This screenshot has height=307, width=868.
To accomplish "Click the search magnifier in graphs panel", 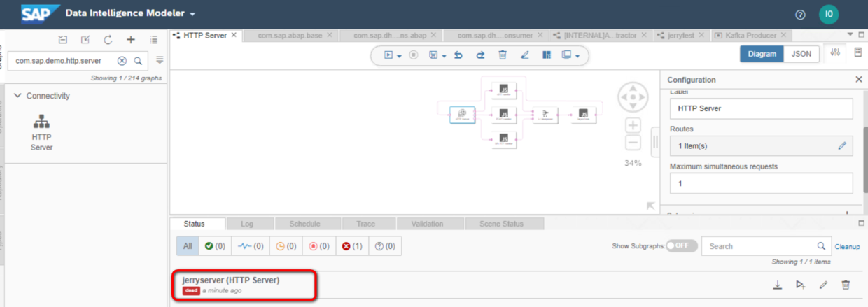I will (x=138, y=61).
